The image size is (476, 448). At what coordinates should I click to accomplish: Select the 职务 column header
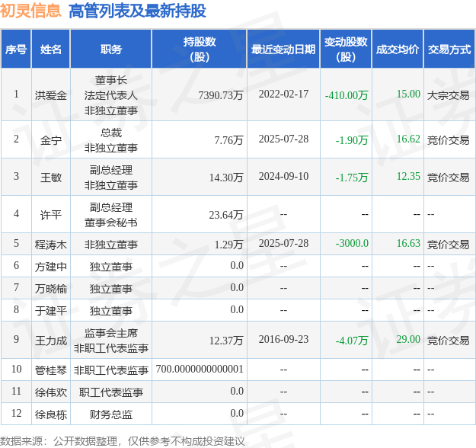111,50
